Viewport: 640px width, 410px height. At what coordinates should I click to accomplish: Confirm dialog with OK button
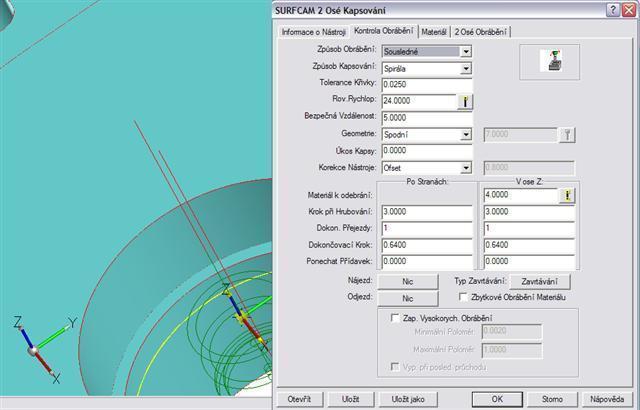pos(497,399)
